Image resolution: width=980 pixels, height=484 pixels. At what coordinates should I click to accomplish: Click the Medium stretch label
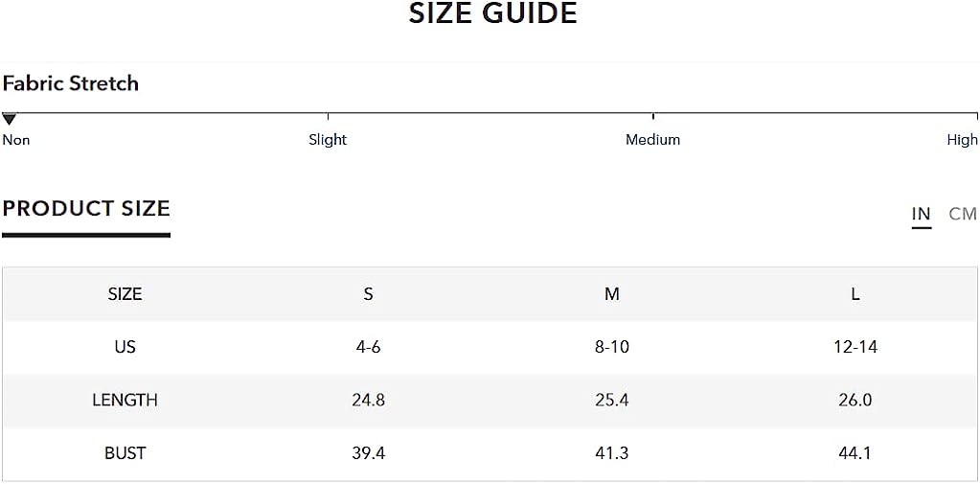point(652,139)
